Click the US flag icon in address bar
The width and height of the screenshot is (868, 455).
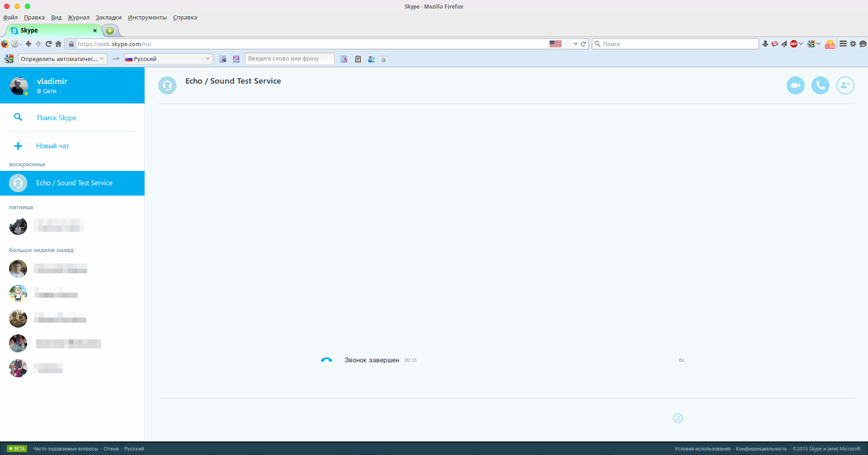pyautogui.click(x=556, y=44)
